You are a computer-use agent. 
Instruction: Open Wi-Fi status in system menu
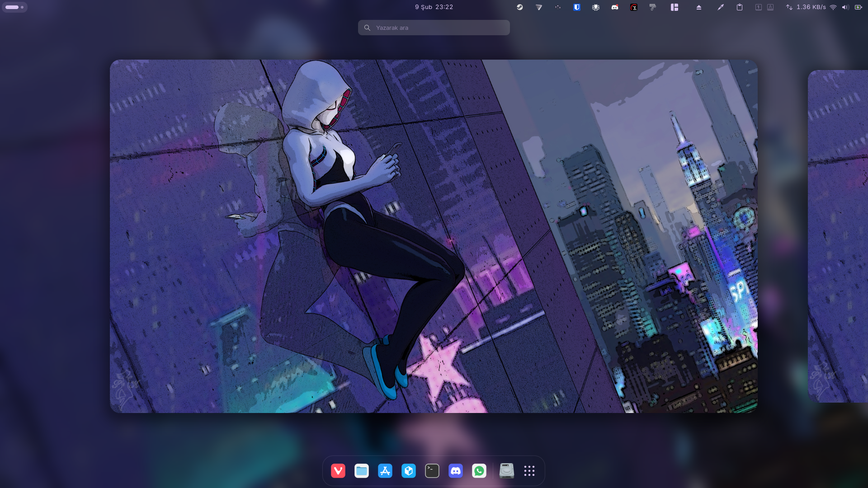[833, 7]
